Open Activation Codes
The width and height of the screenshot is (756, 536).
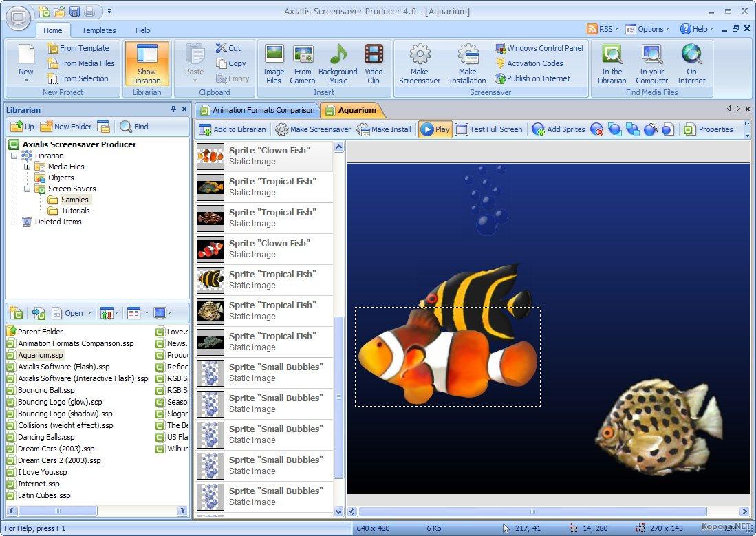530,63
